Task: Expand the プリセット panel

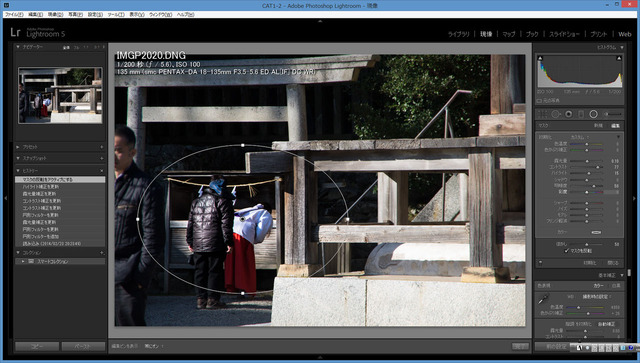Action: (x=18, y=147)
